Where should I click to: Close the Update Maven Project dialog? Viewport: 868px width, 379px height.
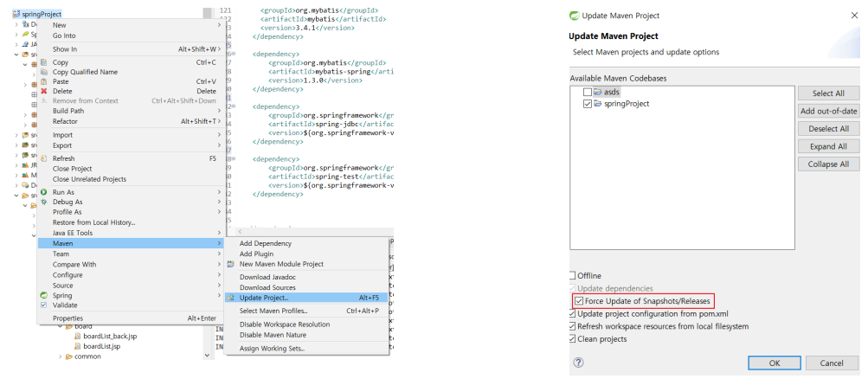[x=854, y=16]
